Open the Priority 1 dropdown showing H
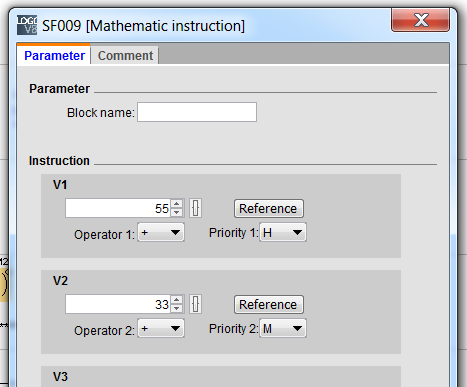467x387 pixels. 283,232
